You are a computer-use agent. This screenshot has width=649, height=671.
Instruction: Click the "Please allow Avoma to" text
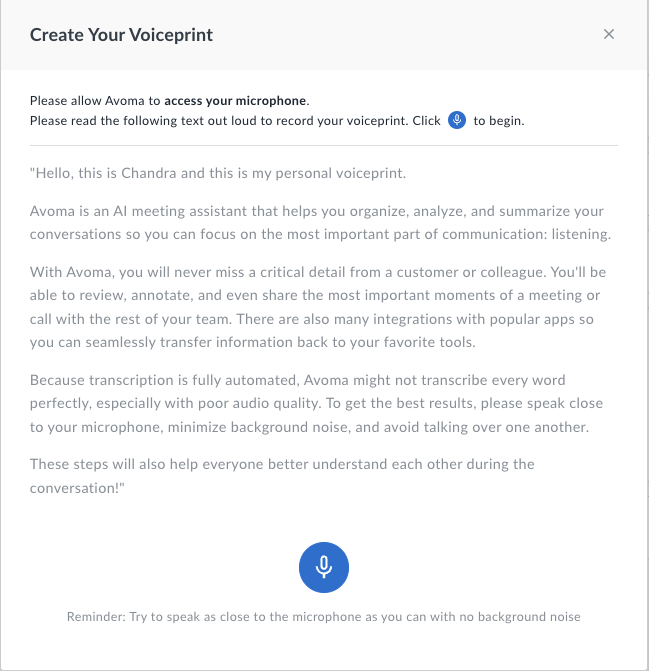[x=96, y=101]
